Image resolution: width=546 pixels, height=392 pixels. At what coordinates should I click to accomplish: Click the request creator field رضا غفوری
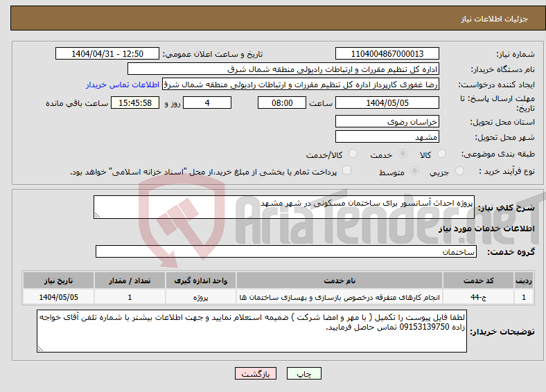click(x=301, y=84)
